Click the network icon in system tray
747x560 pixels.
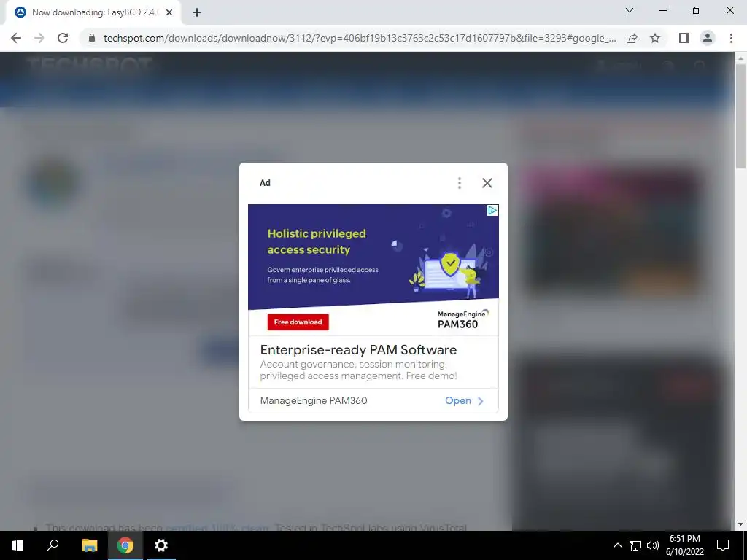pyautogui.click(x=635, y=545)
